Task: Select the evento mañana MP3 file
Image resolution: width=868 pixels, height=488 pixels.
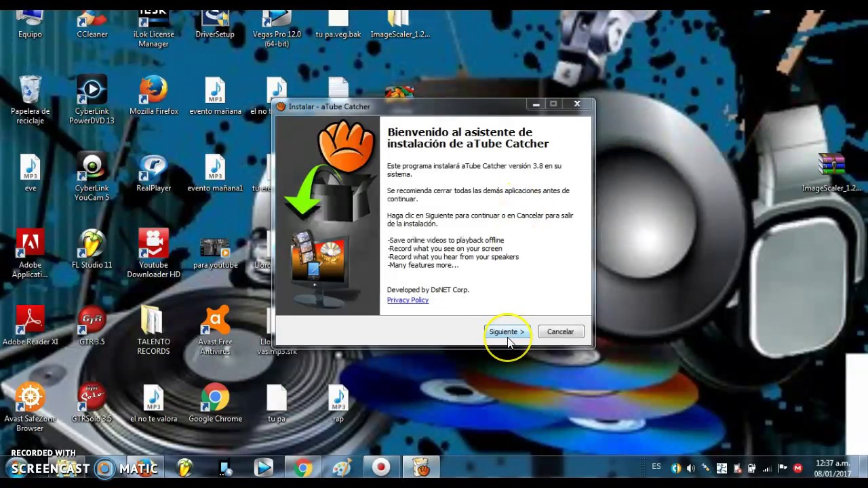Action: 215,96
